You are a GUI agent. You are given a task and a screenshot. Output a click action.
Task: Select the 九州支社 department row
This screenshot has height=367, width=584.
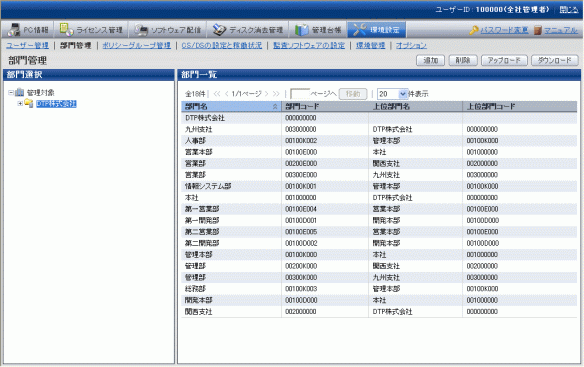379,129
